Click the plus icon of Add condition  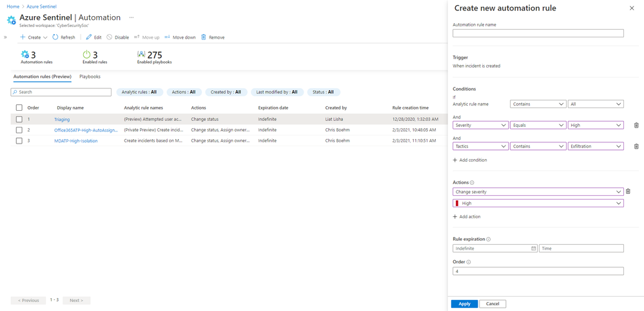pyautogui.click(x=454, y=160)
